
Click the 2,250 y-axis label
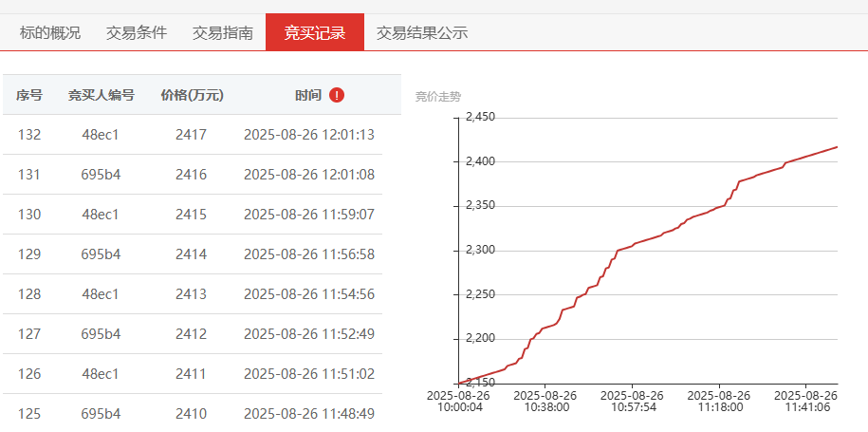point(481,294)
